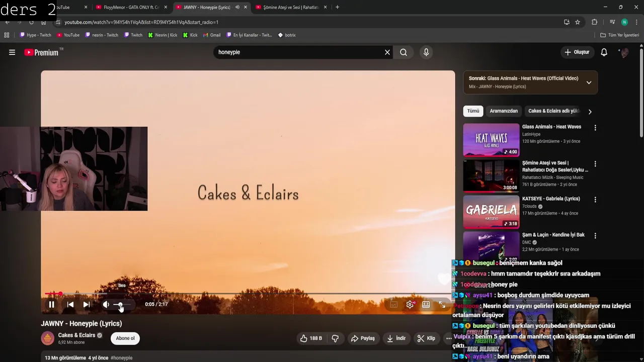Click the Paylaş share button
Image resolution: width=644 pixels, height=362 pixels.
tap(363, 338)
